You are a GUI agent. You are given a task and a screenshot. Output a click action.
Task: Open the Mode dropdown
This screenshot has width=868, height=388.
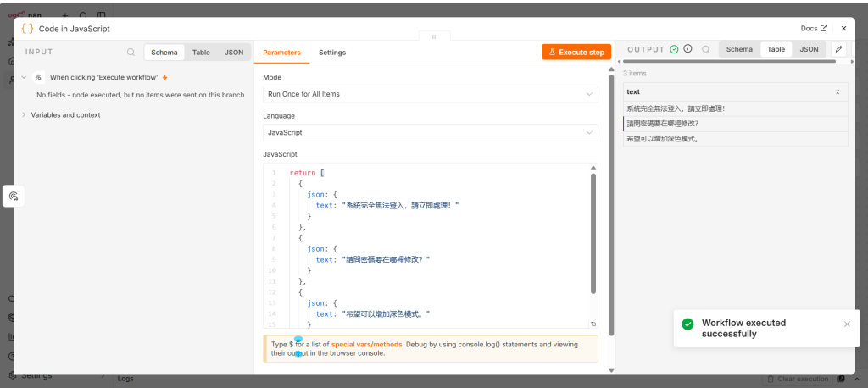pyautogui.click(x=430, y=94)
